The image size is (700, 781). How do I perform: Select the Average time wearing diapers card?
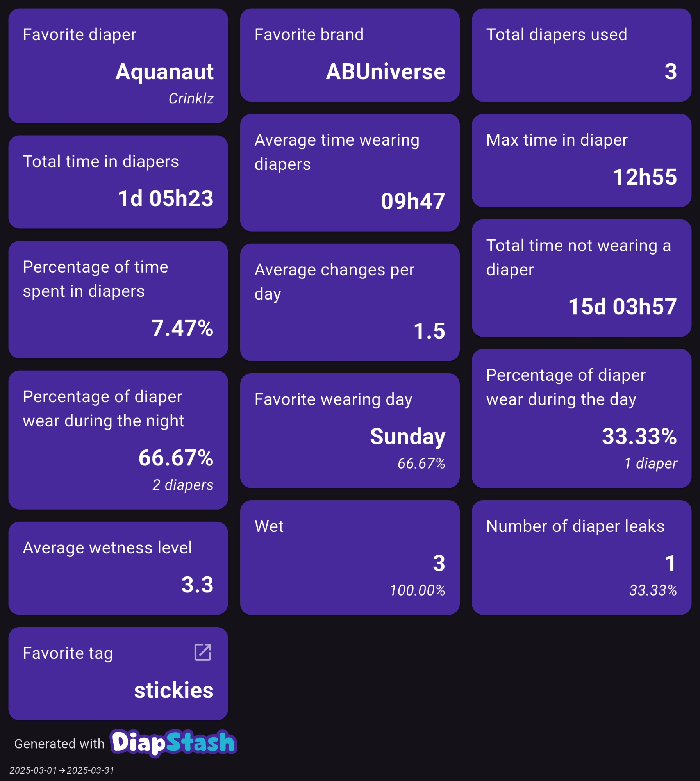pyautogui.click(x=350, y=173)
